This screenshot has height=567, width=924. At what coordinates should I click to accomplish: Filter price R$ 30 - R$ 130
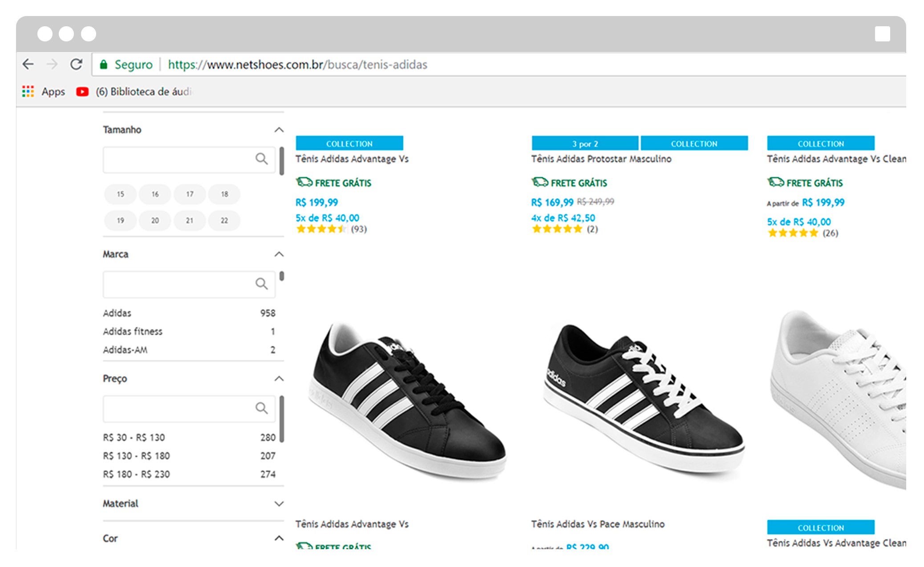pos(189,438)
